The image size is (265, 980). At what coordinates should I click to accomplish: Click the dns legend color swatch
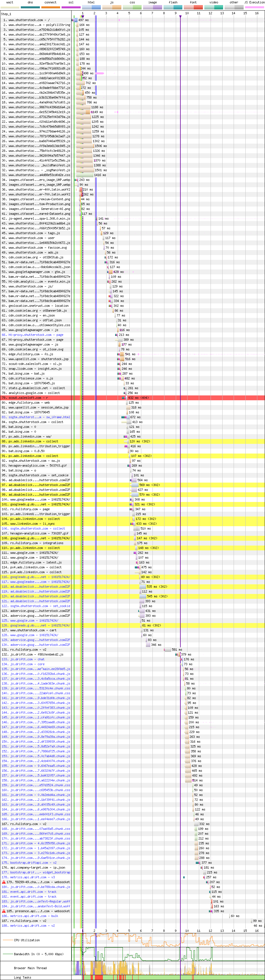tap(30, 7)
